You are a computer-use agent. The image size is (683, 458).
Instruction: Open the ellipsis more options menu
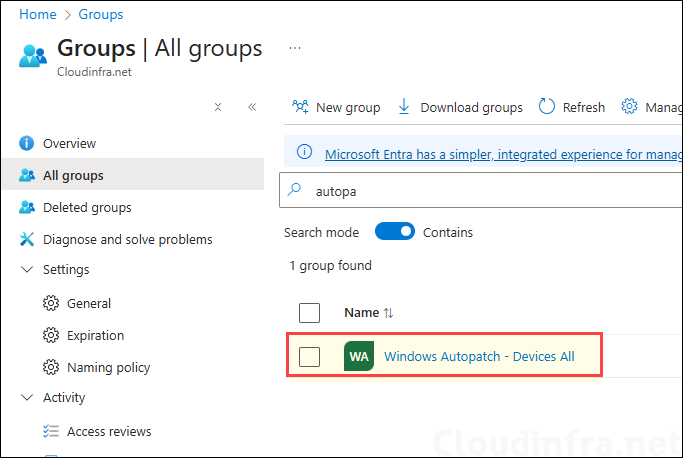pos(295,48)
